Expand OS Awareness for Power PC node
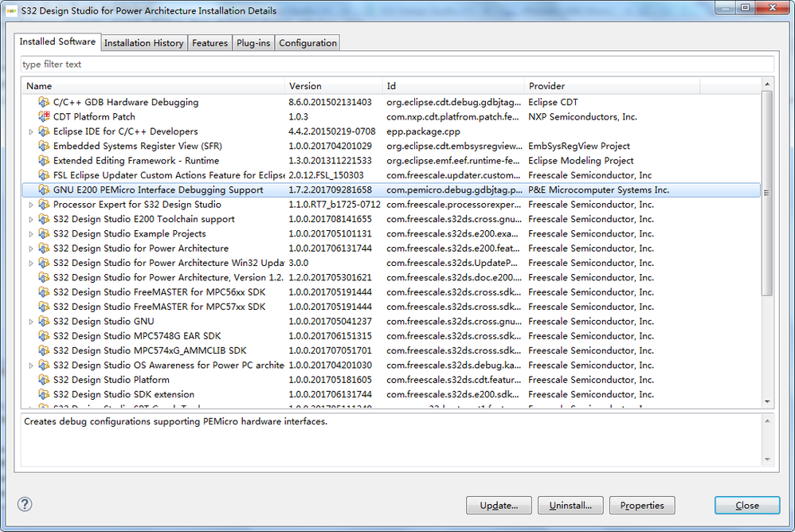The width and height of the screenshot is (795, 532). (x=31, y=366)
